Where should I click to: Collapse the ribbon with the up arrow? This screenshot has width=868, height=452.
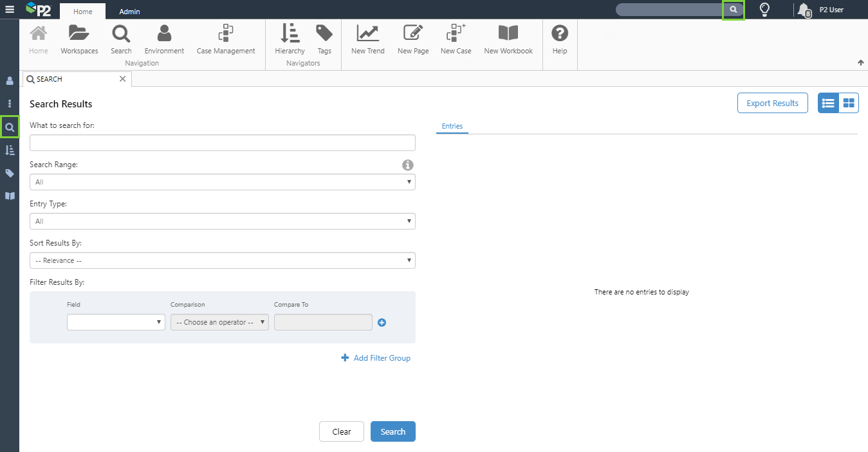(860, 62)
